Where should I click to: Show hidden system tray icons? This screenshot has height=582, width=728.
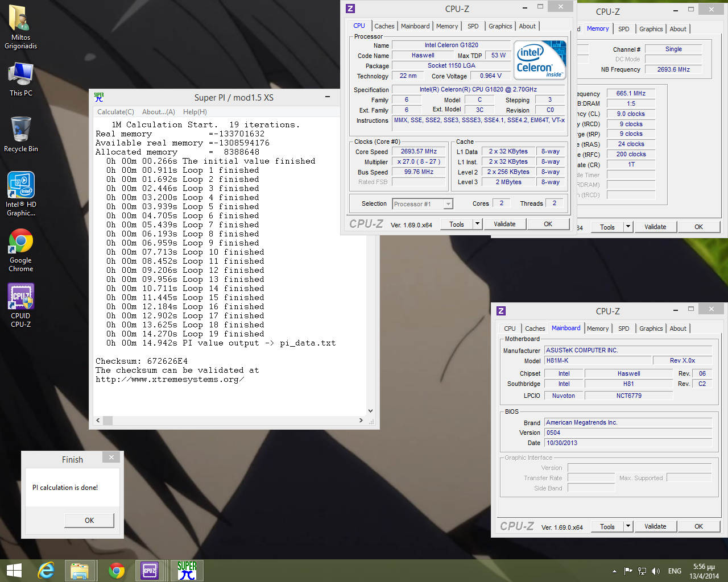click(x=614, y=571)
